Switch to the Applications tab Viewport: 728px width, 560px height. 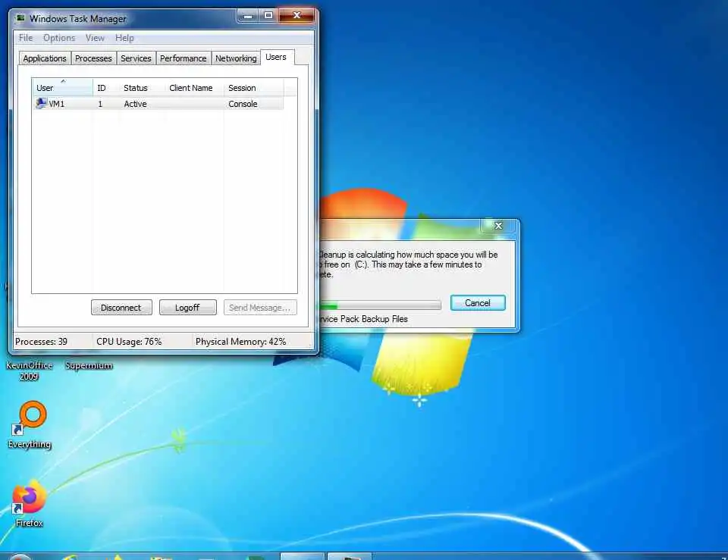pyautogui.click(x=45, y=58)
